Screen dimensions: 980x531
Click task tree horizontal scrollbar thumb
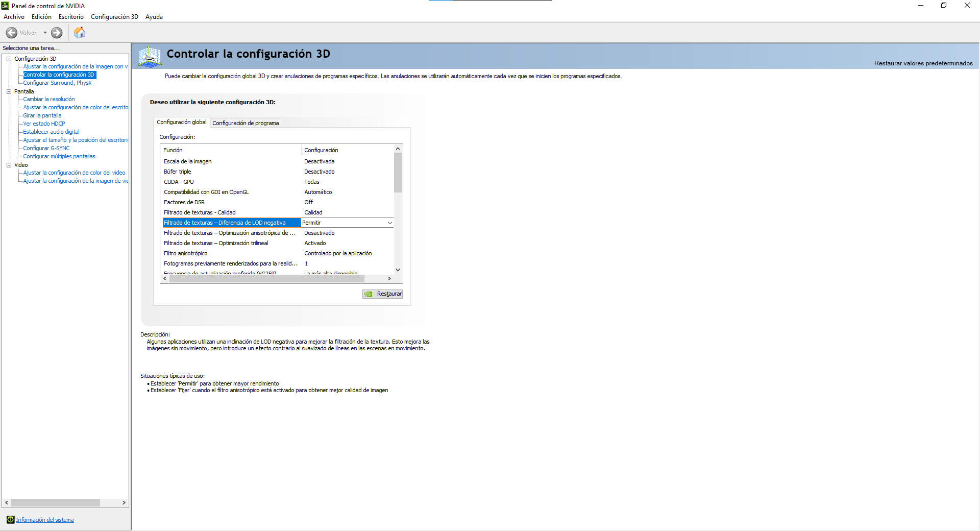coord(56,502)
